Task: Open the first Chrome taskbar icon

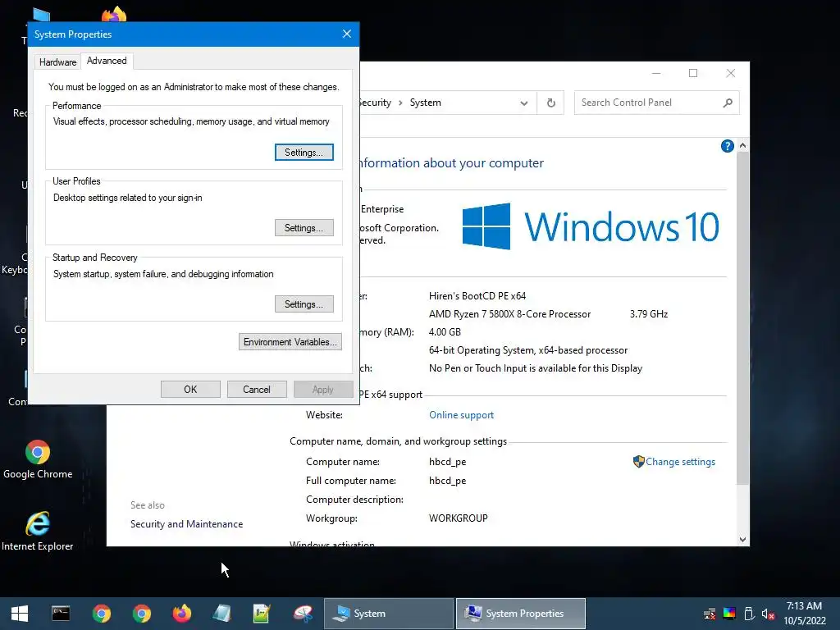Action: 101,614
